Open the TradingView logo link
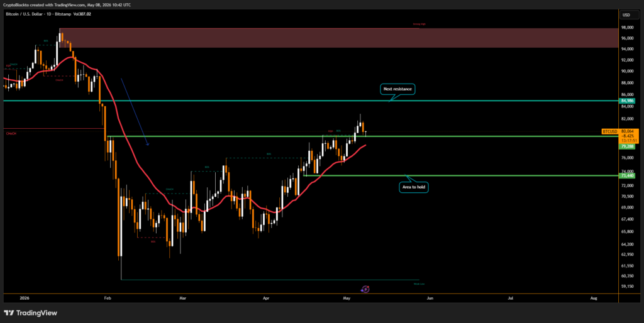 (x=30, y=313)
